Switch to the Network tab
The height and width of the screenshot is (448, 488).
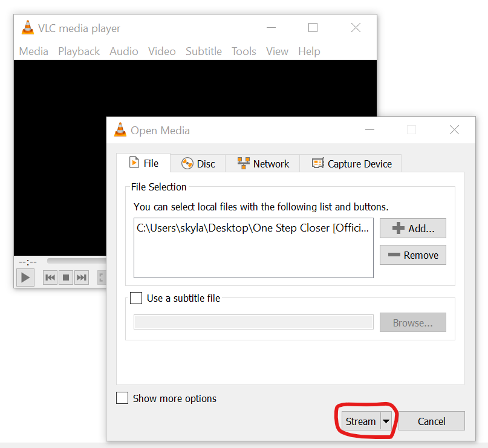tap(262, 163)
